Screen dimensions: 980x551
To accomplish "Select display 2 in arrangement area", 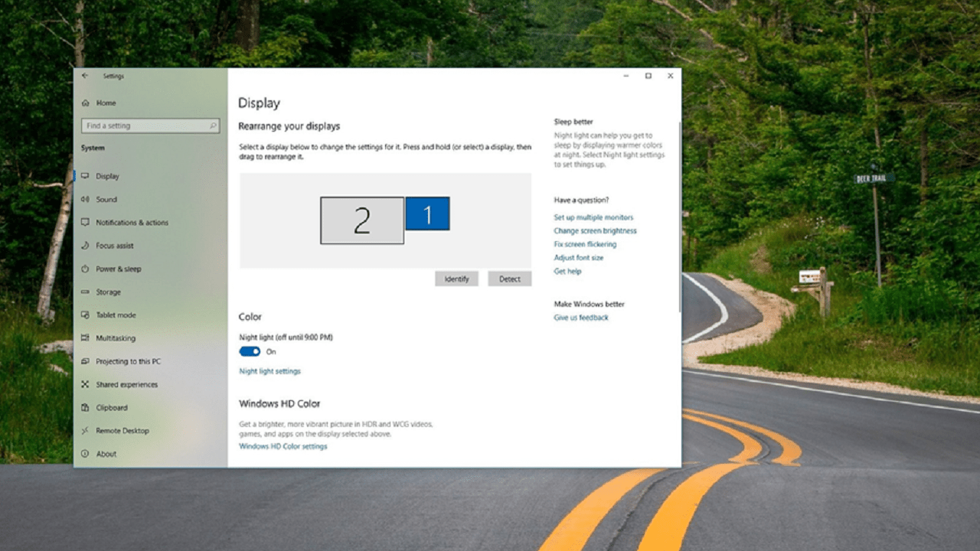I will point(362,220).
